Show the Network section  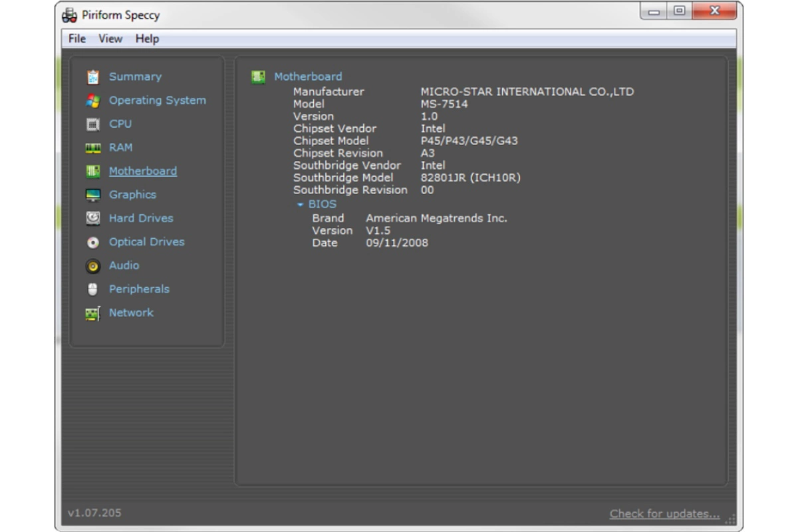pos(131,313)
